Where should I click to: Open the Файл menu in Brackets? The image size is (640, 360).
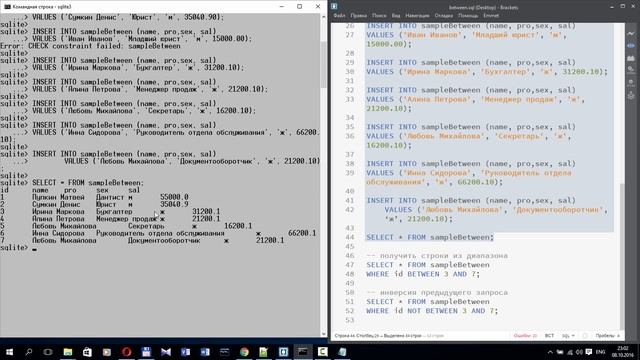339,16
